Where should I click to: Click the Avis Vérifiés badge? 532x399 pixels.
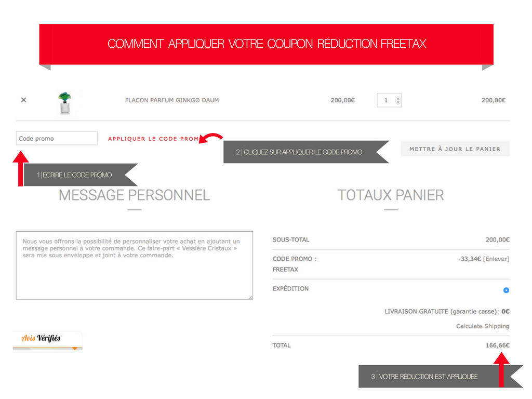47,340
